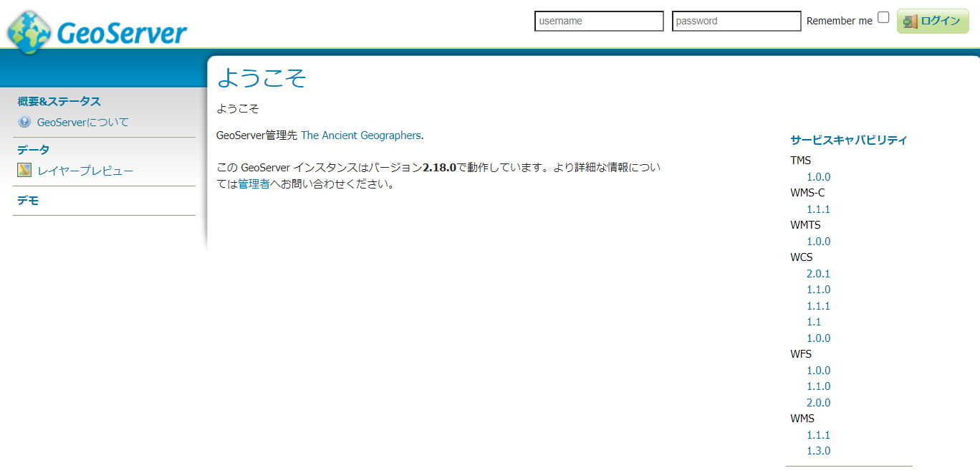Open WCS 1.1.0 capabilities link
The image size is (980, 476).
tap(818, 290)
